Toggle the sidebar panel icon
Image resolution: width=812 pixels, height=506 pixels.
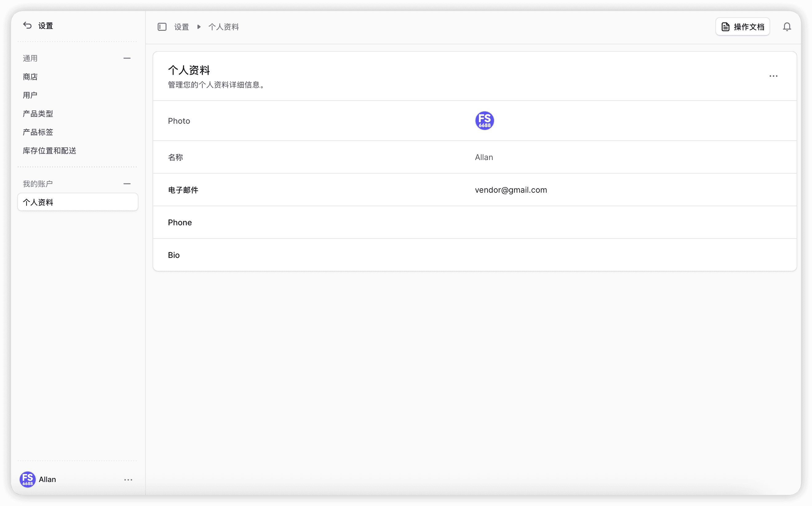click(162, 27)
